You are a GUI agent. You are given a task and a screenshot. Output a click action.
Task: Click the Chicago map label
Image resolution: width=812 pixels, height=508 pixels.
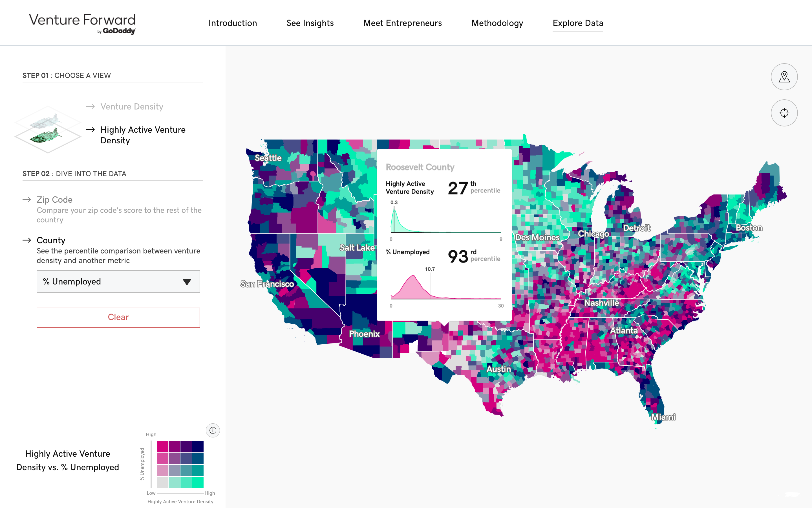click(593, 233)
